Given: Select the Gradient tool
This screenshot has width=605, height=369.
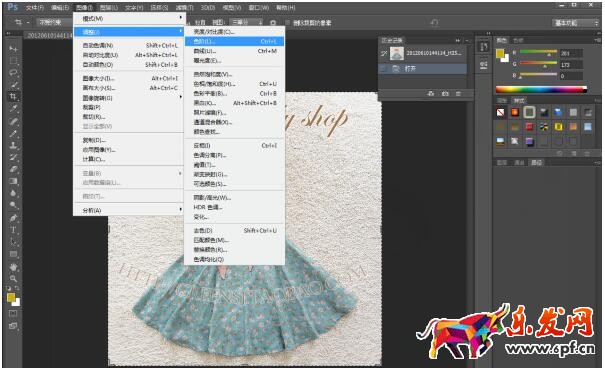Looking at the screenshot, I should (x=14, y=181).
